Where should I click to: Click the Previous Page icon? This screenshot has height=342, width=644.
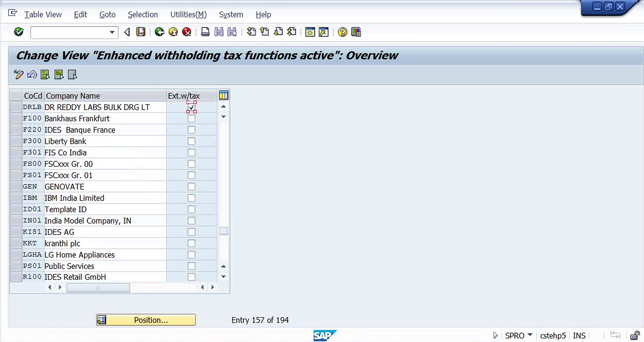point(265,32)
